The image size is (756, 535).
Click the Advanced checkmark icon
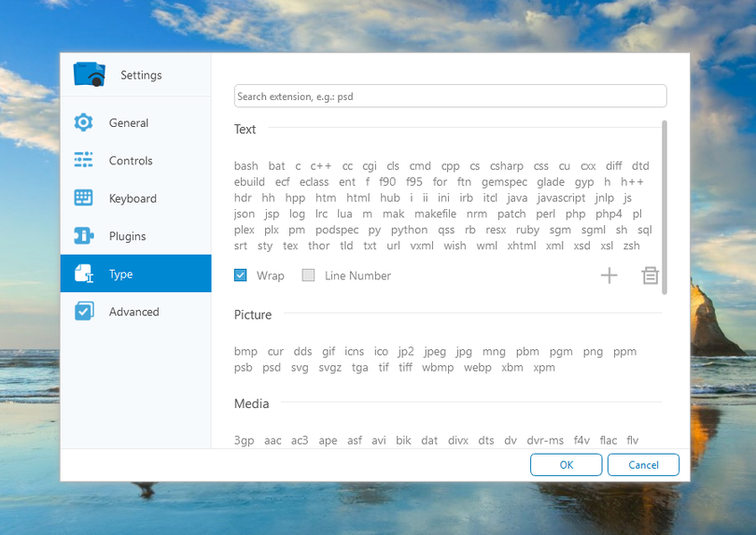pyautogui.click(x=84, y=312)
